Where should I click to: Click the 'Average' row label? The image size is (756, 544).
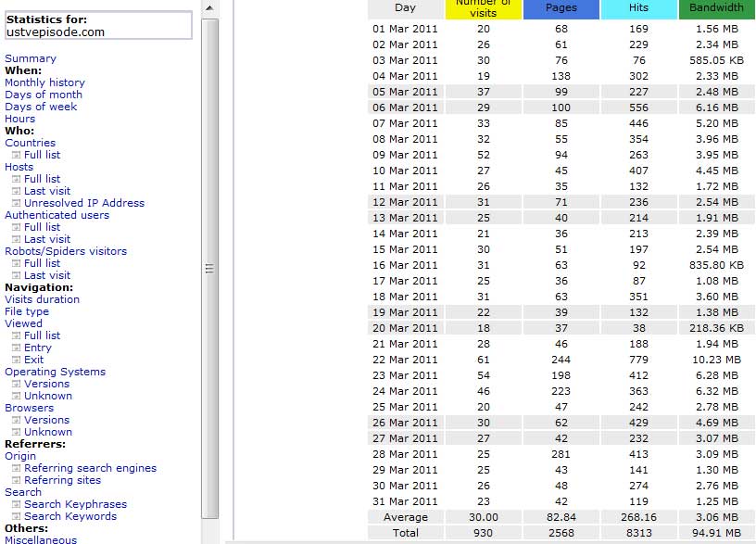click(x=406, y=517)
